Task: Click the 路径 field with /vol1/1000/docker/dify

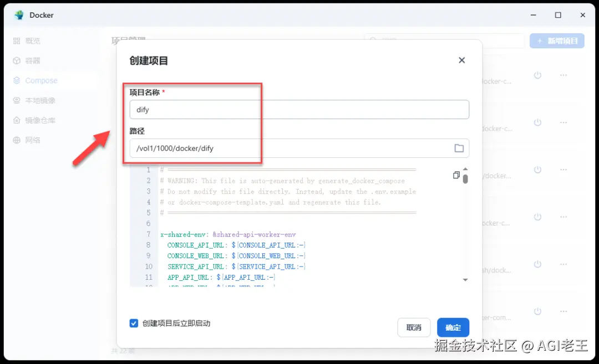Action: [x=299, y=148]
